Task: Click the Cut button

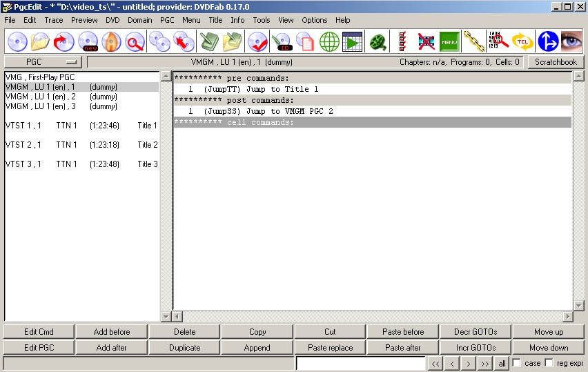Action: 330,332
